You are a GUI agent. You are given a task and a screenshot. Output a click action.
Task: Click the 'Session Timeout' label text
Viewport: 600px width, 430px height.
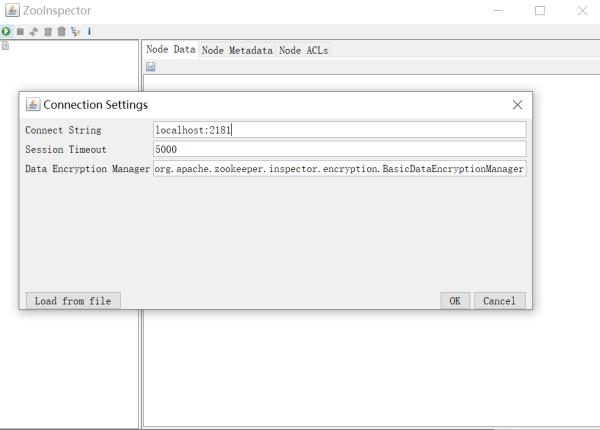[x=66, y=149]
